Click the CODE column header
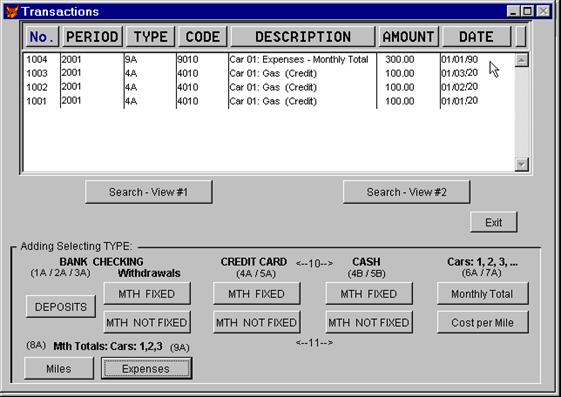The height and width of the screenshot is (397, 561). click(203, 36)
